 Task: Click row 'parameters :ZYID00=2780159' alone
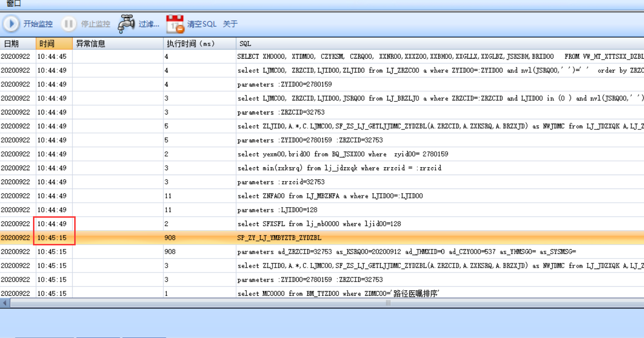pos(322,84)
